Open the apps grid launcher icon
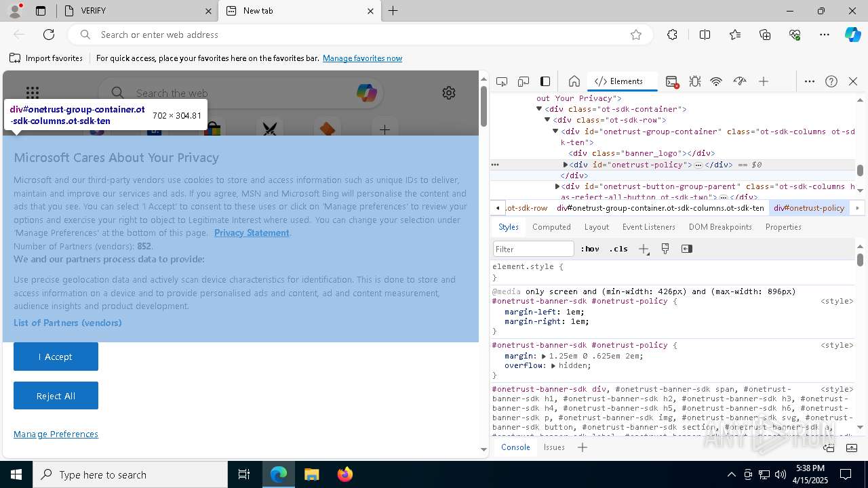The height and width of the screenshot is (488, 868). 33,93
